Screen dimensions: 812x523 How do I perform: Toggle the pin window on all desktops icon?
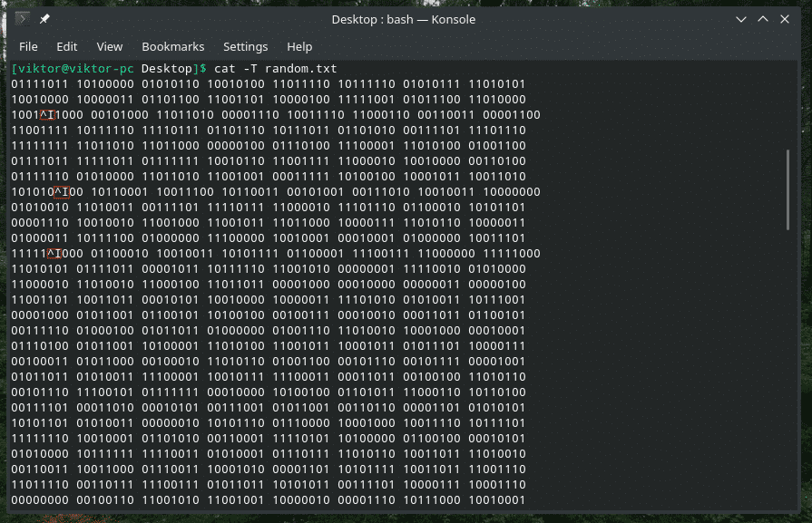coord(44,19)
